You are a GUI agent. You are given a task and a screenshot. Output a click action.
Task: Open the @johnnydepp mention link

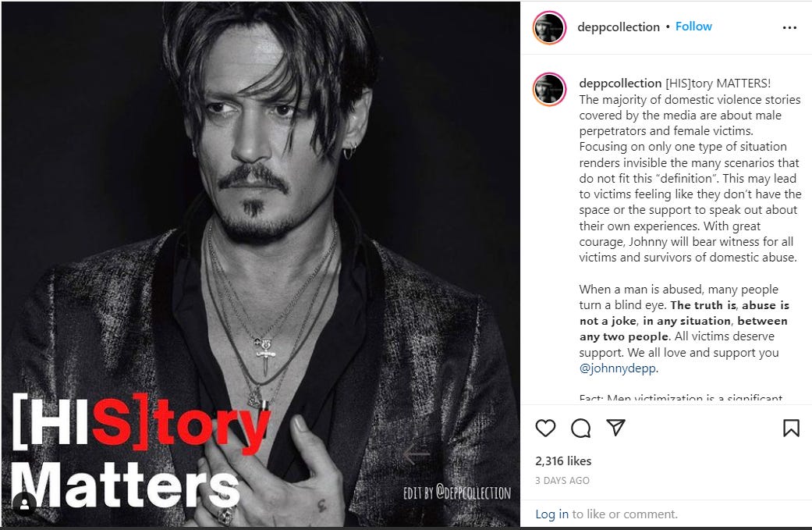pyautogui.click(x=617, y=368)
